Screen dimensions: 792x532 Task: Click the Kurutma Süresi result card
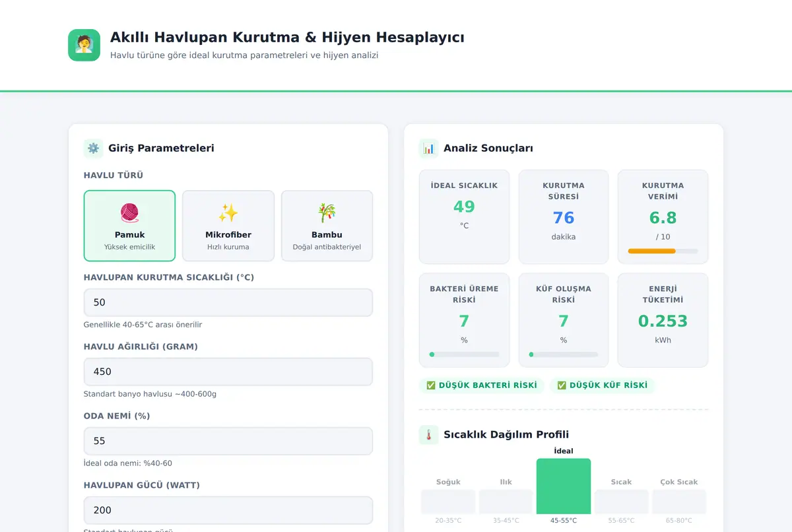563,216
